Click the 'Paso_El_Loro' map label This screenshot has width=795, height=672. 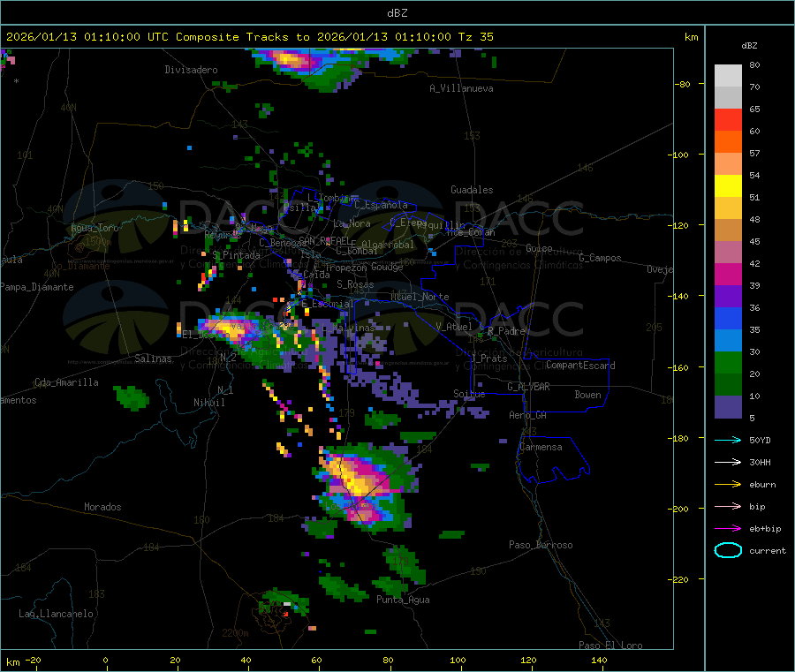click(610, 646)
